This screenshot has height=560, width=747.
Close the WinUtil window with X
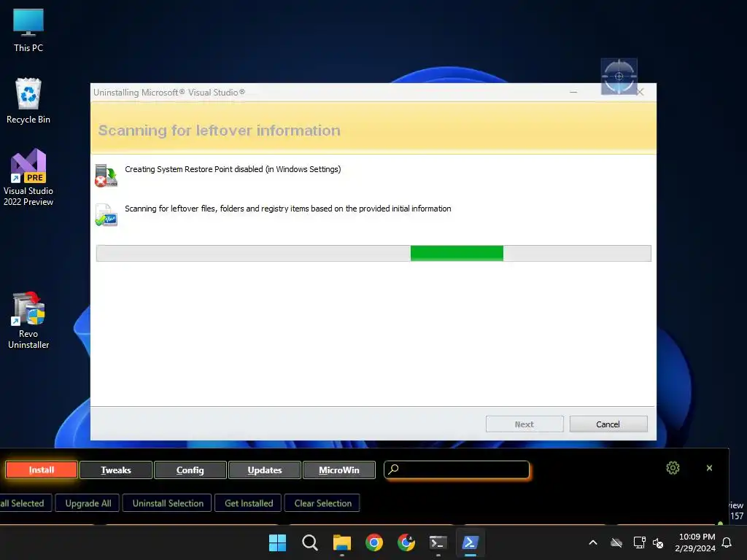pyautogui.click(x=709, y=468)
